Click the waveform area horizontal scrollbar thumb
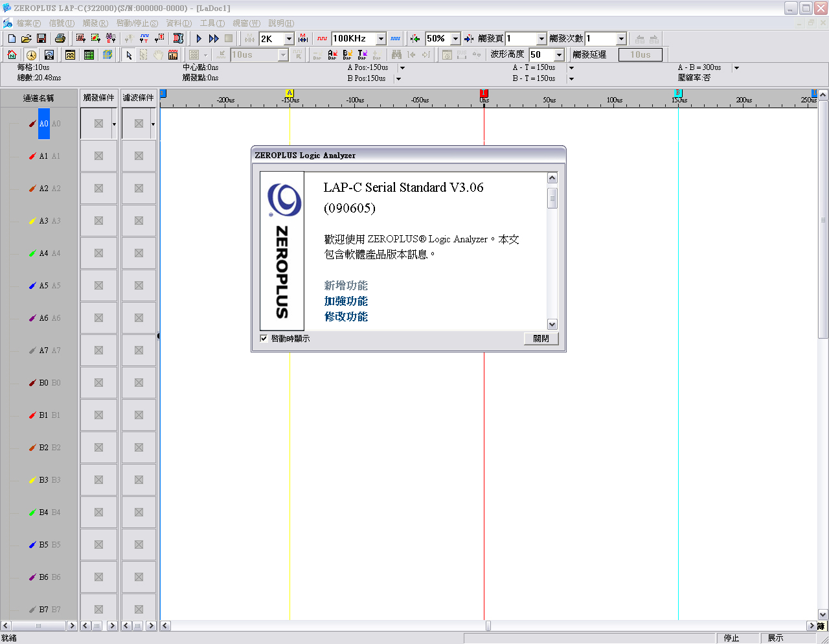The width and height of the screenshot is (829, 644). [488, 626]
